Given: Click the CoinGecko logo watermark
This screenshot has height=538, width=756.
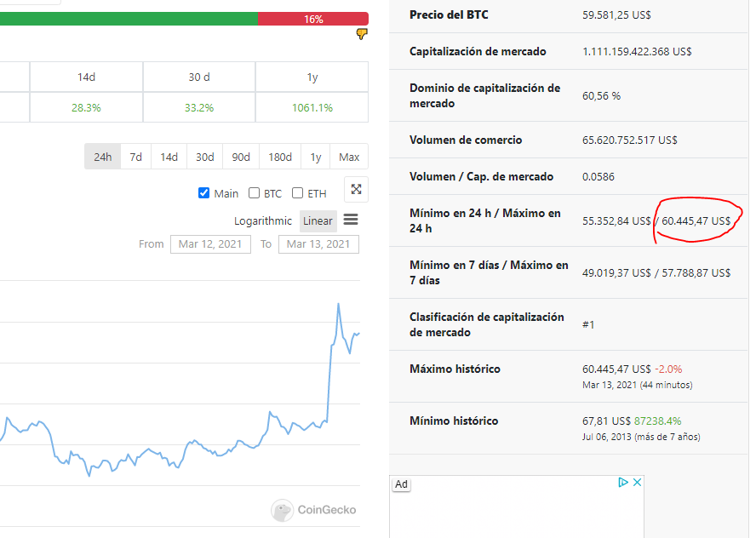Looking at the screenshot, I should tap(313, 510).
